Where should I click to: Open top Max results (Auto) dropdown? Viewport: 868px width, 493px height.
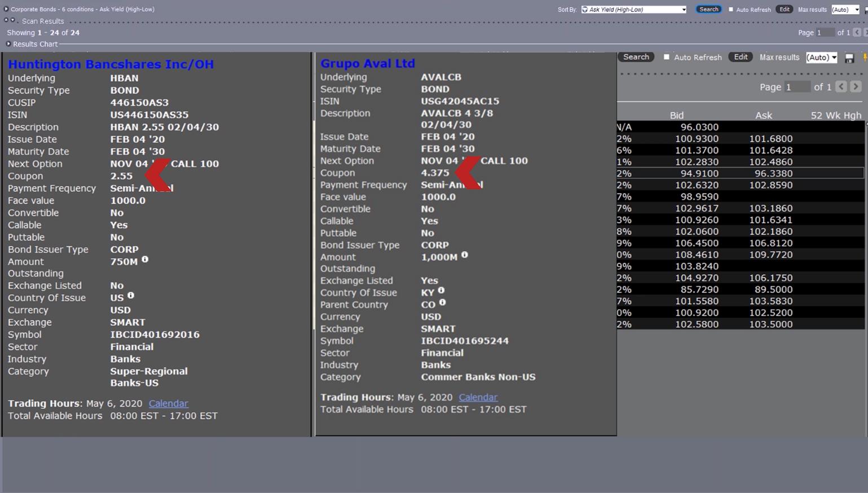pos(845,10)
